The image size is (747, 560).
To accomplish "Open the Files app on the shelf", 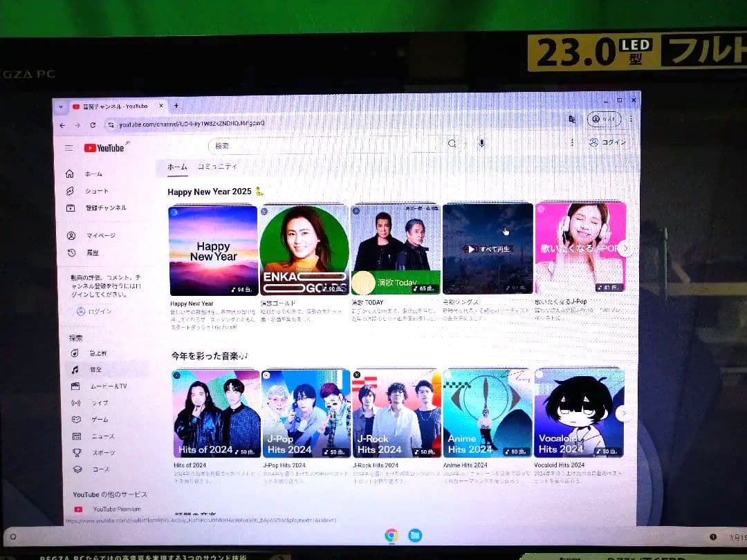I will point(414,535).
